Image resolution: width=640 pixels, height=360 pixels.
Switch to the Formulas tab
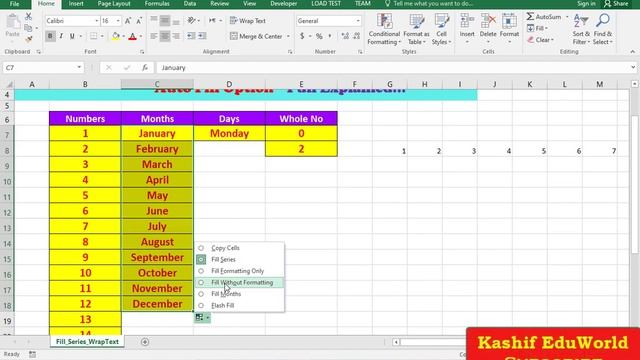coord(157,4)
